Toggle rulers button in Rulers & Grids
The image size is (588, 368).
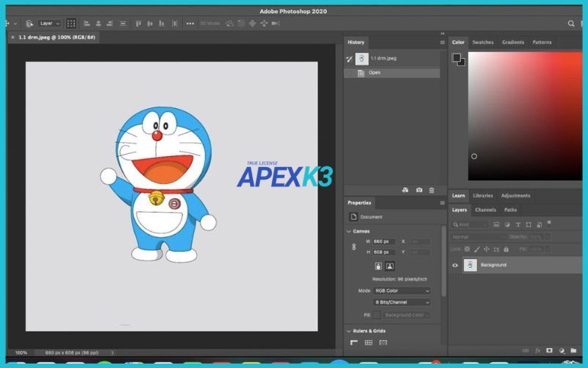click(354, 342)
